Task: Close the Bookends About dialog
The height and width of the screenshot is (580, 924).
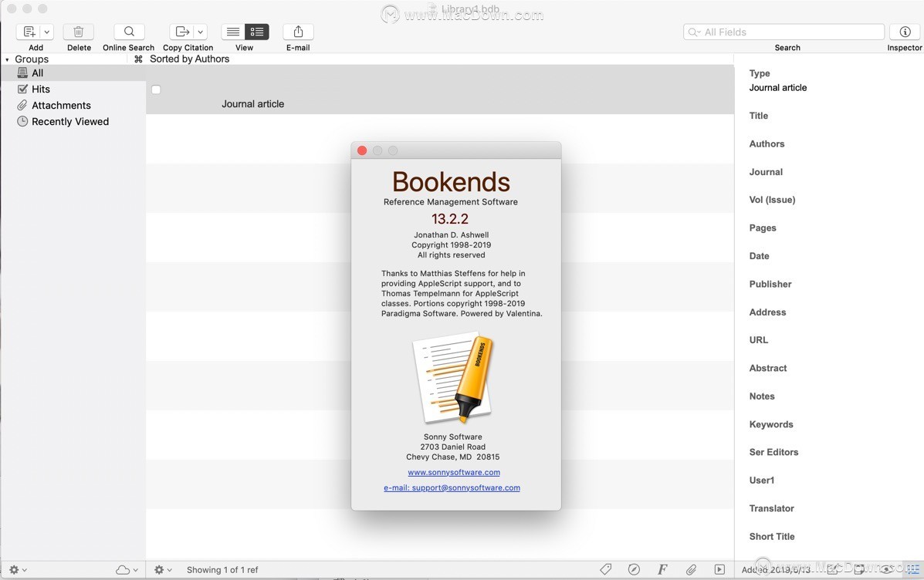Action: pyautogui.click(x=362, y=150)
